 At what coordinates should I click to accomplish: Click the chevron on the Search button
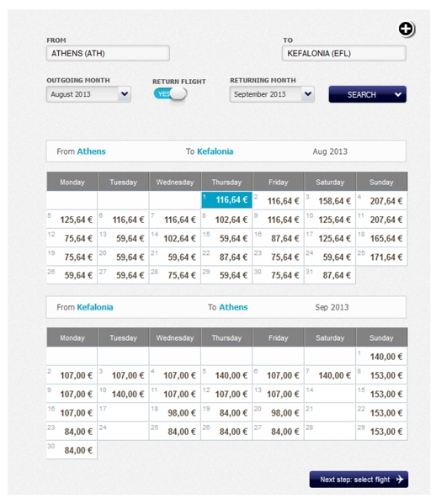click(x=398, y=94)
